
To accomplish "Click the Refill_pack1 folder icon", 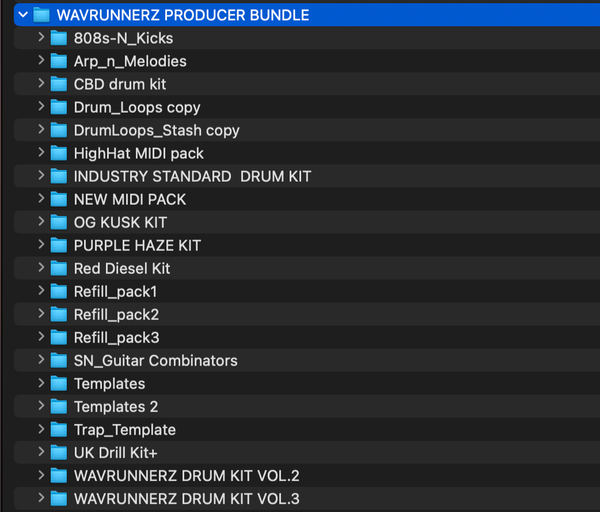I will point(59,291).
